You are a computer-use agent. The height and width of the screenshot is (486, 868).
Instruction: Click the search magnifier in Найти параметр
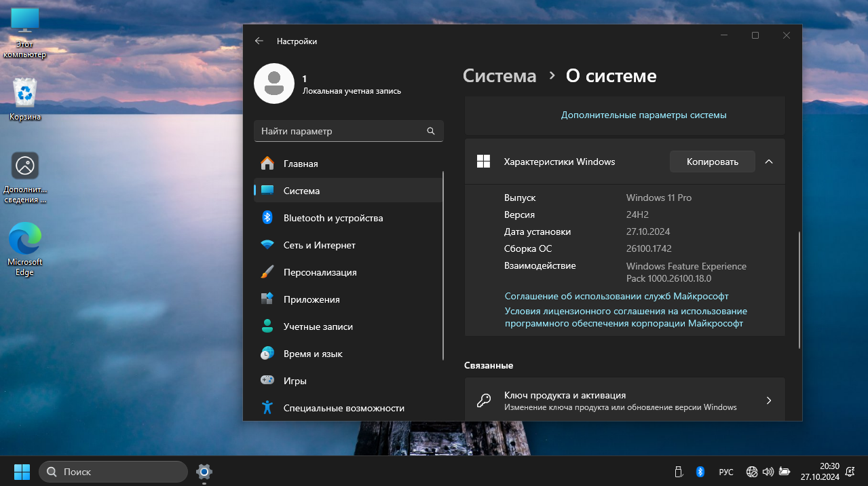coord(430,131)
